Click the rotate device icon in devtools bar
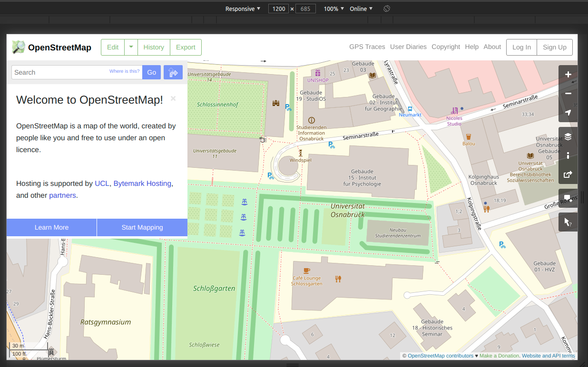588x367 pixels. pos(387,9)
